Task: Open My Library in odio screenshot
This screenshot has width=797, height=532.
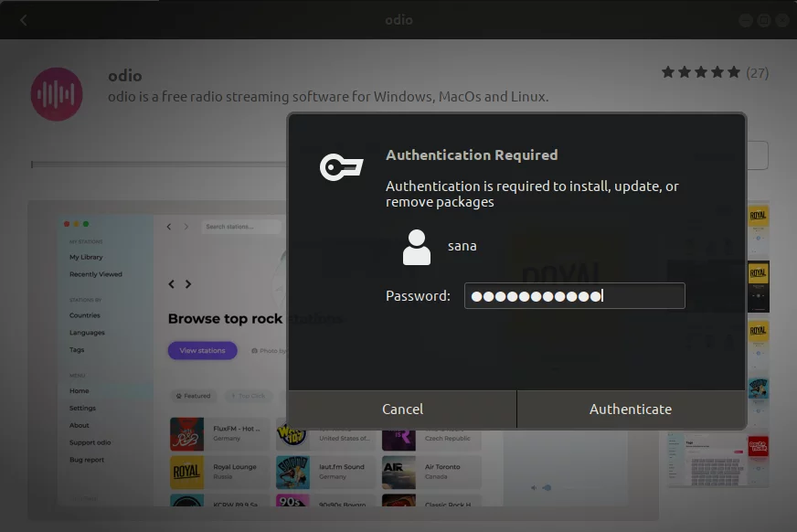Action: click(86, 257)
